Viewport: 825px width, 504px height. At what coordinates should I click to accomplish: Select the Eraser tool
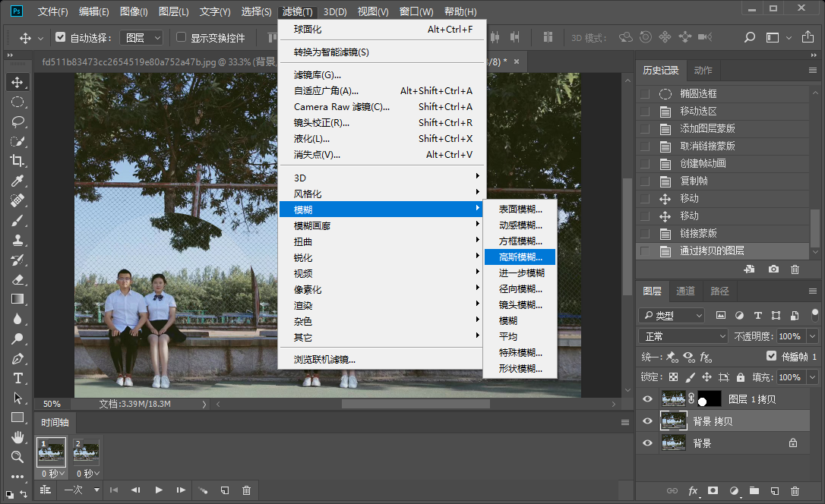point(17,279)
